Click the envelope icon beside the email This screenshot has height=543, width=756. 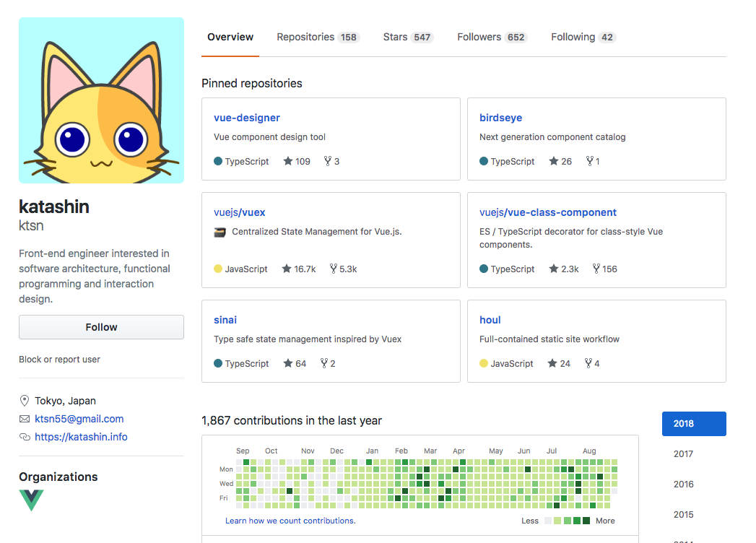[x=24, y=419]
